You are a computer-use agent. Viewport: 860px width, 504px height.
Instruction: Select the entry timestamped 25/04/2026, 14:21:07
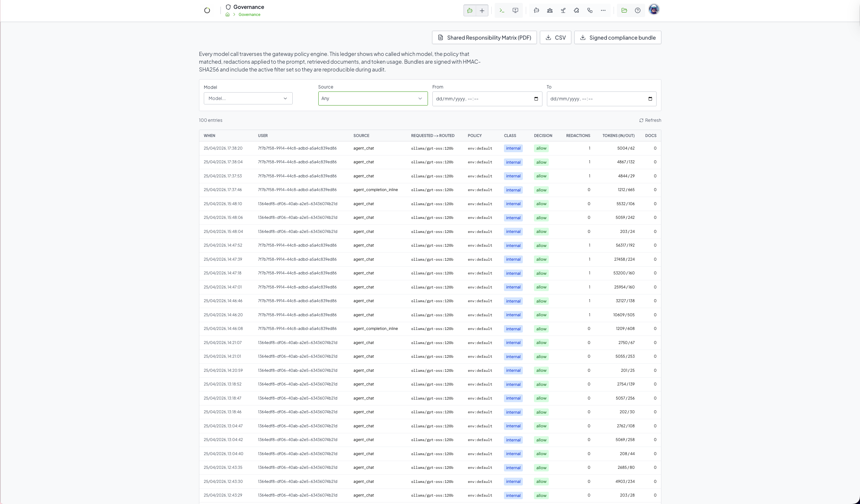coord(430,343)
